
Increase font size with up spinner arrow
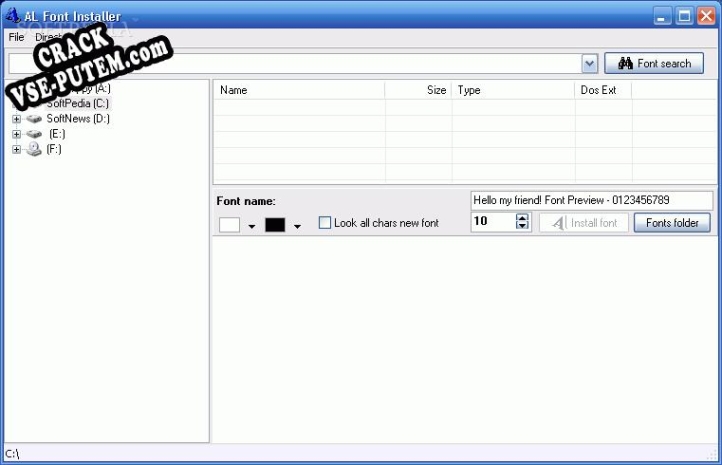(x=522, y=217)
